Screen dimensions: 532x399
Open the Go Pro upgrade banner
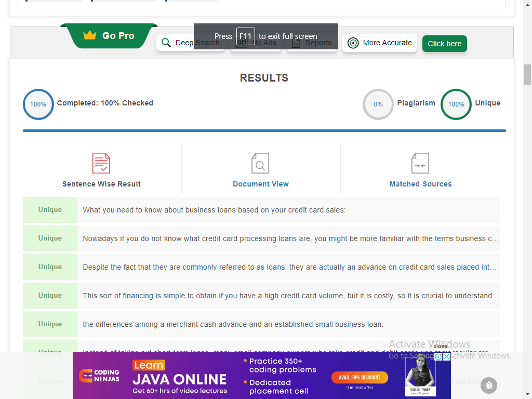109,36
